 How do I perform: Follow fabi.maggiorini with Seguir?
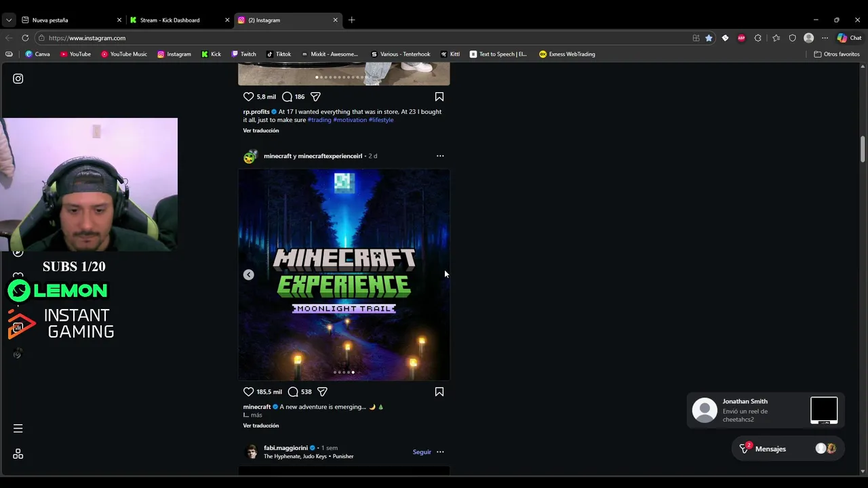pos(422,452)
